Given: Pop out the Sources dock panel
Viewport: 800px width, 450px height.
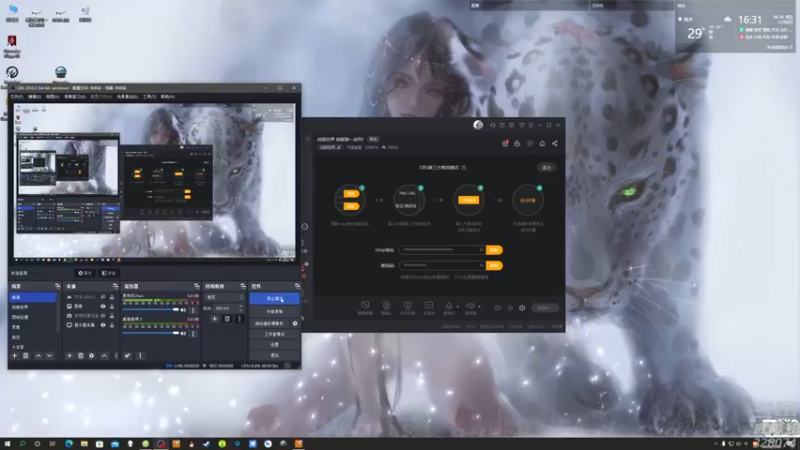Looking at the screenshot, I should (115, 286).
